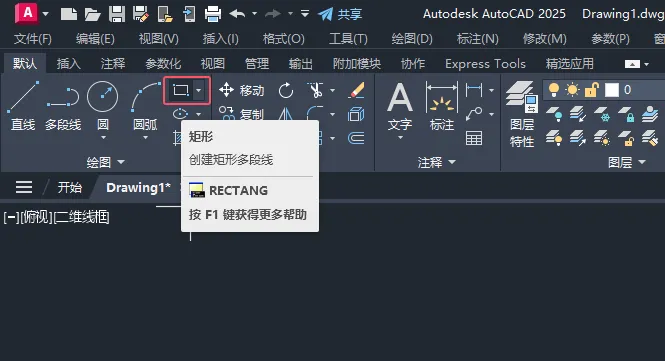Viewport: 665px width, 361px height.
Task: Select the Polyline (多段线) tool
Action: (63, 105)
